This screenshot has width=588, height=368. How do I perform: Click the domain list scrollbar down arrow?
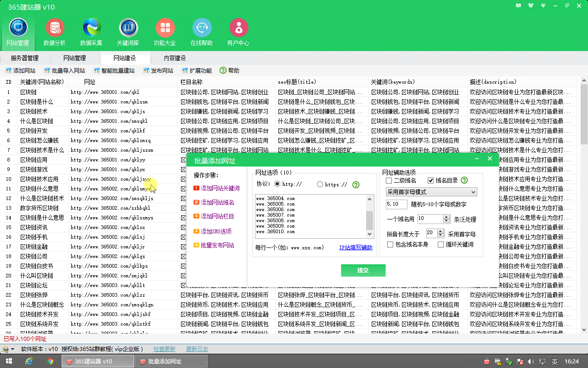[370, 234]
